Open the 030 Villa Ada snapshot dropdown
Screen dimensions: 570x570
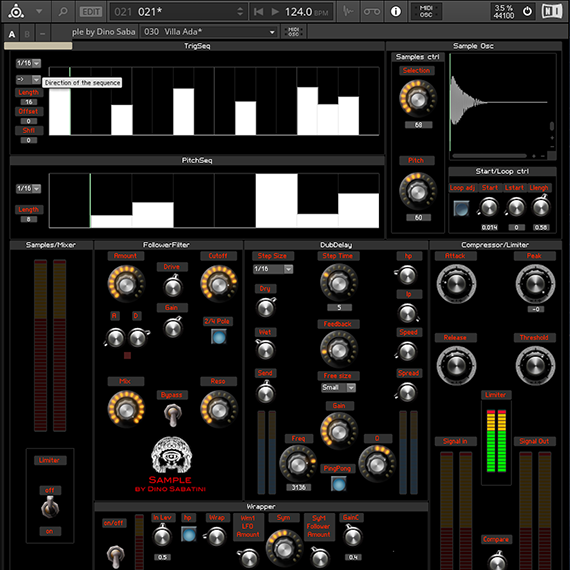209,32
